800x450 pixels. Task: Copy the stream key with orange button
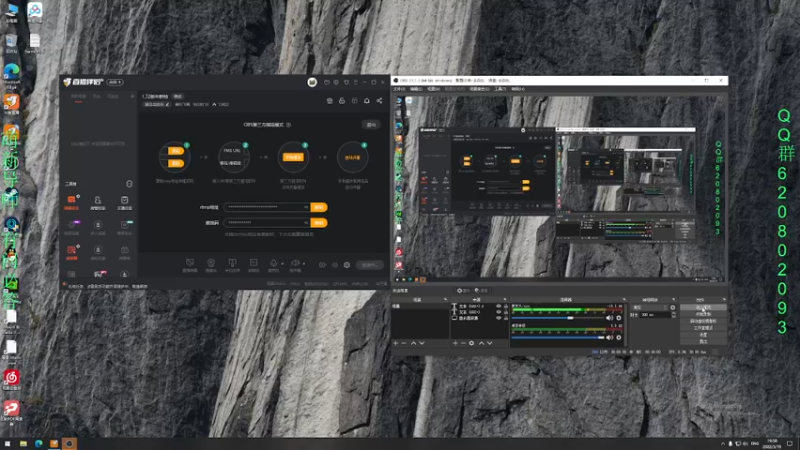coord(319,223)
